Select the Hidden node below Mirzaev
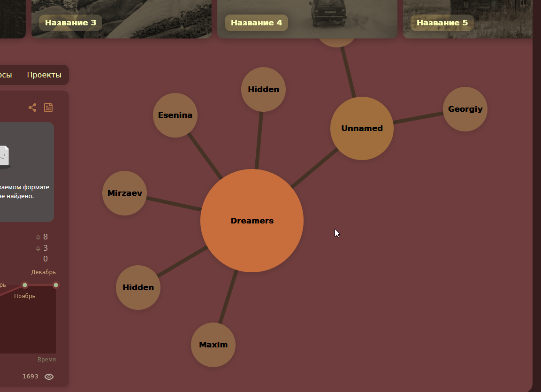Viewport: 541px width, 392px height. (x=138, y=287)
